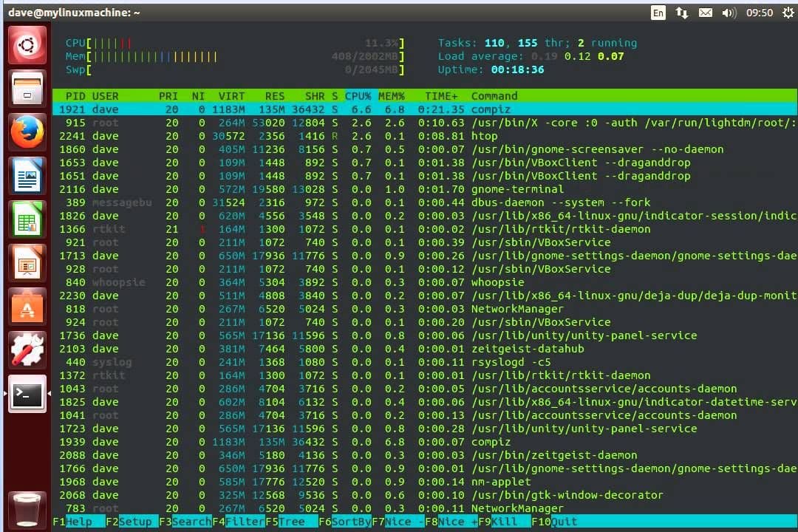Open F2 Setup in the footer bar
Screen dimensions: 798x532
tap(135, 522)
